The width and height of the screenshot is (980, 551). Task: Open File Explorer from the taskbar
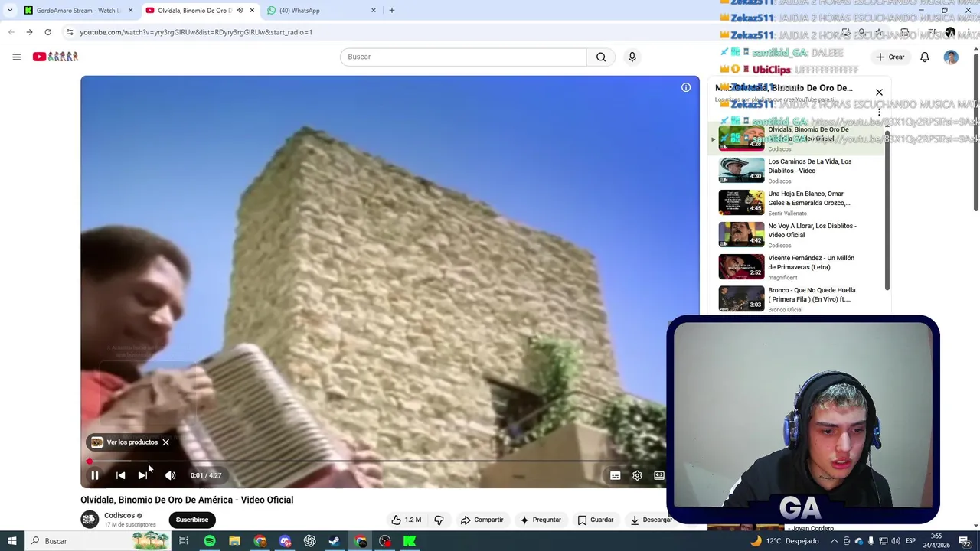click(x=235, y=541)
